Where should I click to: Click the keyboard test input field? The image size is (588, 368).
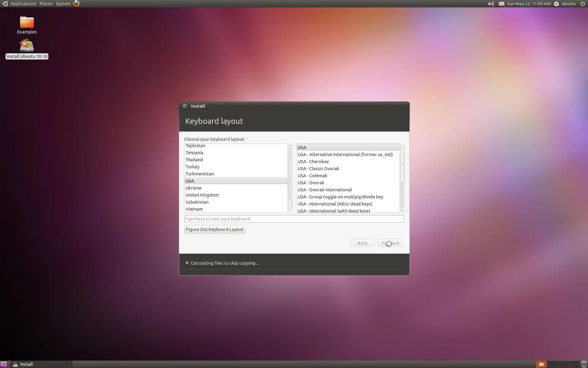pyautogui.click(x=294, y=219)
